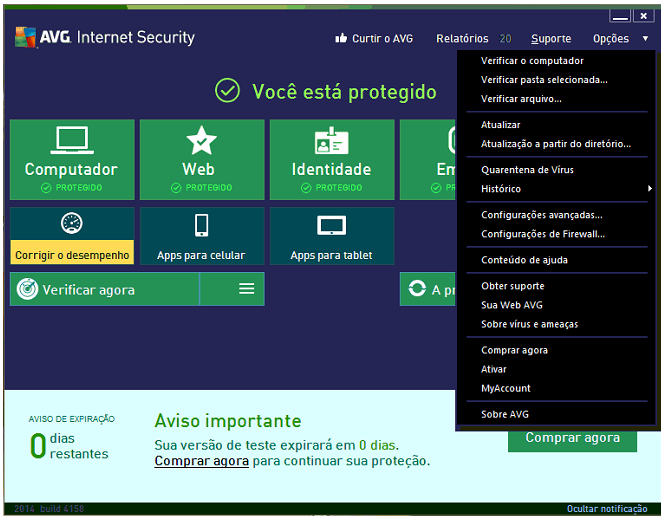Click PROTEGIDO check icon under Computador
Image resolution: width=667 pixels, height=522 pixels.
(x=46, y=188)
